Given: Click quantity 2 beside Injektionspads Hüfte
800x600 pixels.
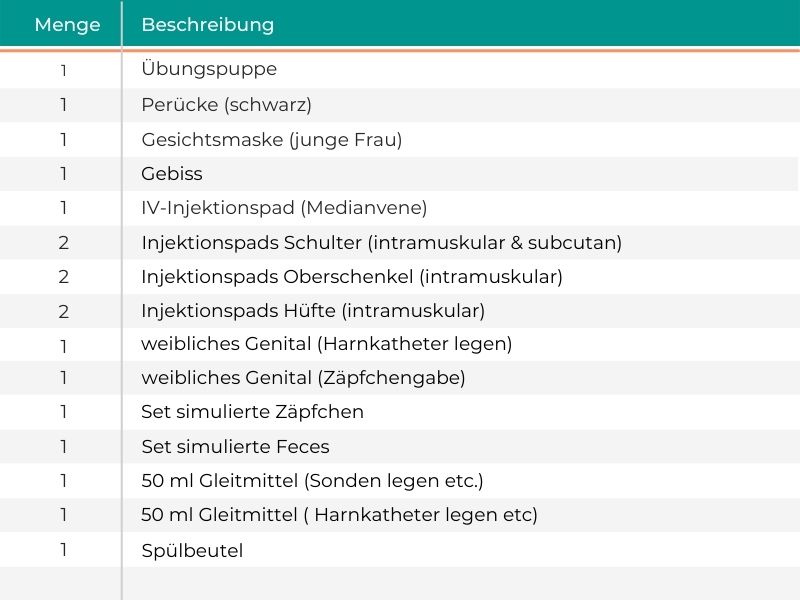Looking at the screenshot, I should (x=63, y=311).
